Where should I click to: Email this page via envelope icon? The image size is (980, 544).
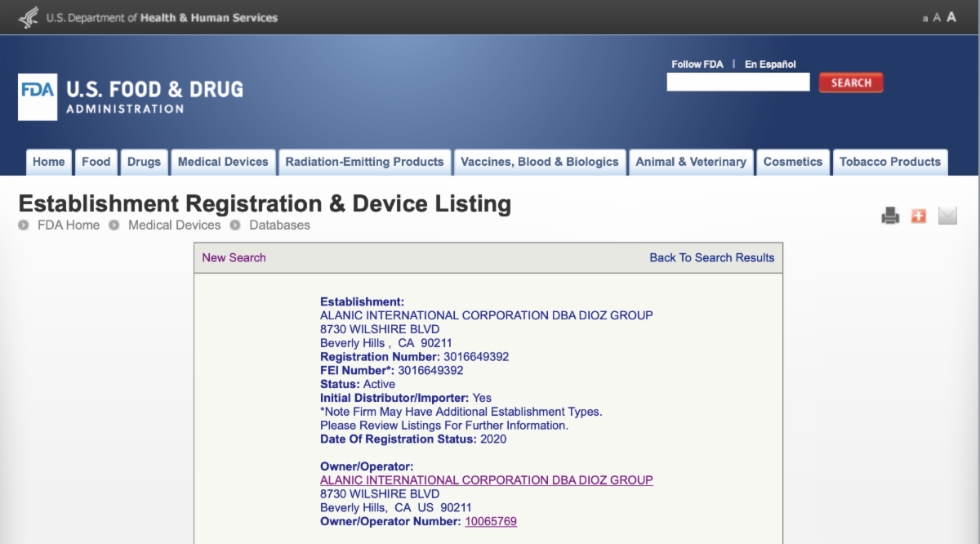(x=947, y=216)
